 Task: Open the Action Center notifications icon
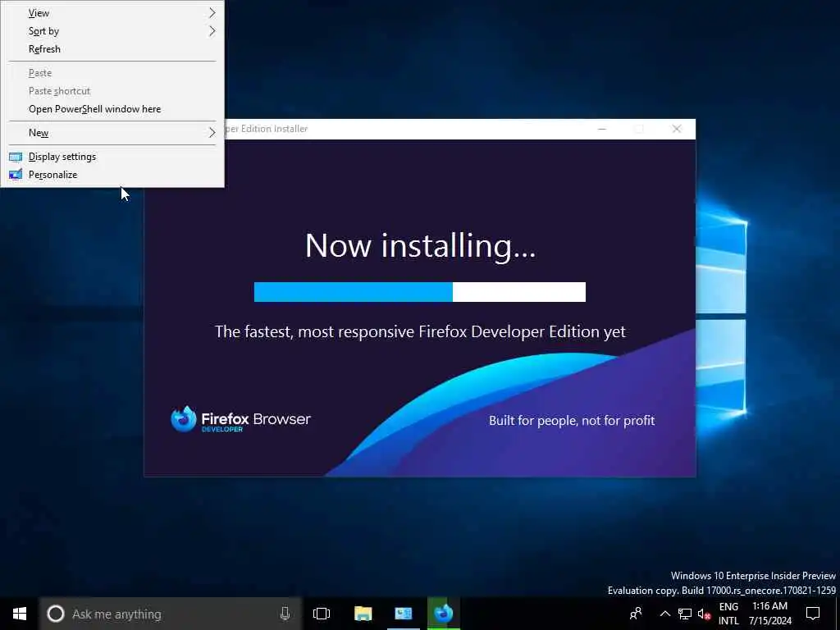[x=813, y=614]
